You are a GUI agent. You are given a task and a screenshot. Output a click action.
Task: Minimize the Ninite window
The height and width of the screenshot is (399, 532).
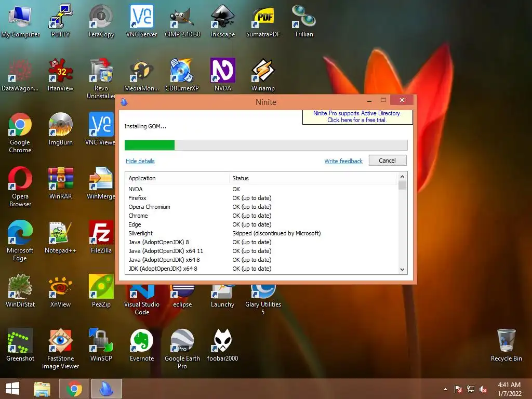tap(369, 101)
